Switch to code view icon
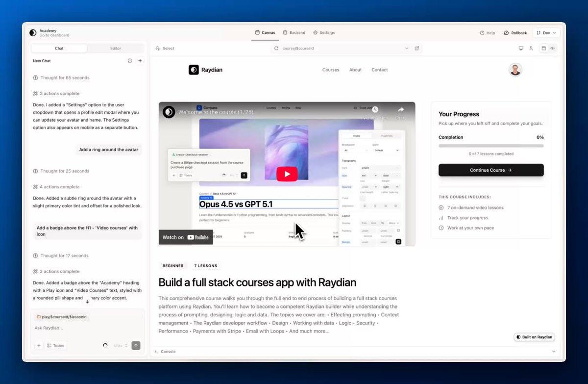Image resolution: width=588 pixels, height=384 pixels. pos(553,49)
